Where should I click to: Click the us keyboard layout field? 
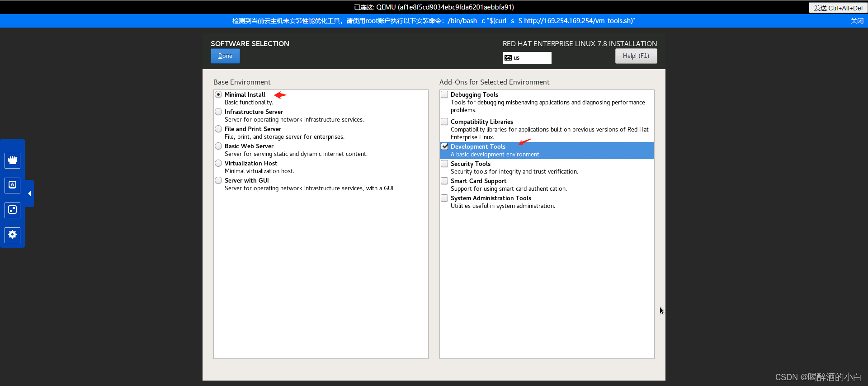coord(527,58)
